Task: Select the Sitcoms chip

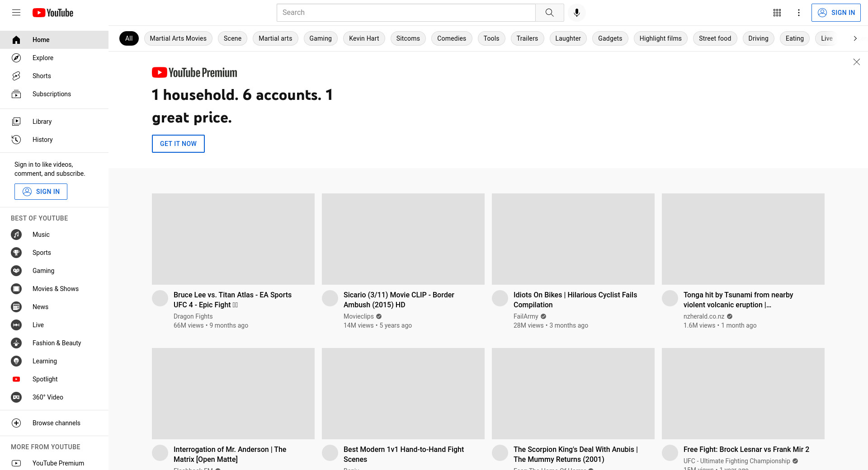Action: pyautogui.click(x=408, y=38)
